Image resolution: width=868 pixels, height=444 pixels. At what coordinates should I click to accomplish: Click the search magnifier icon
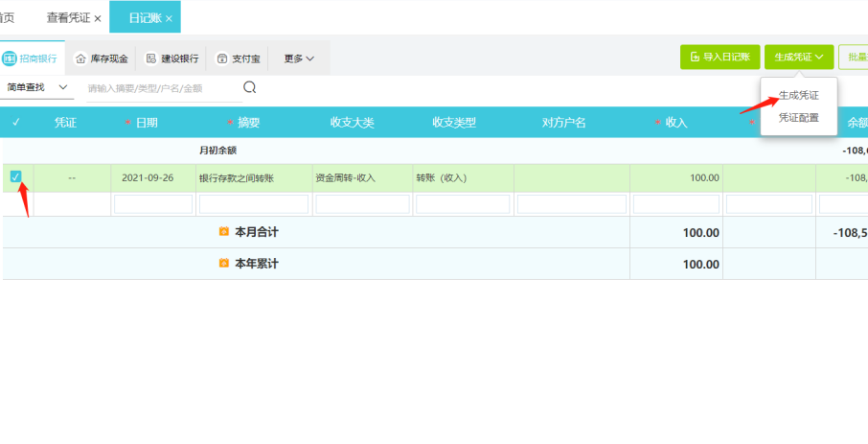(250, 87)
